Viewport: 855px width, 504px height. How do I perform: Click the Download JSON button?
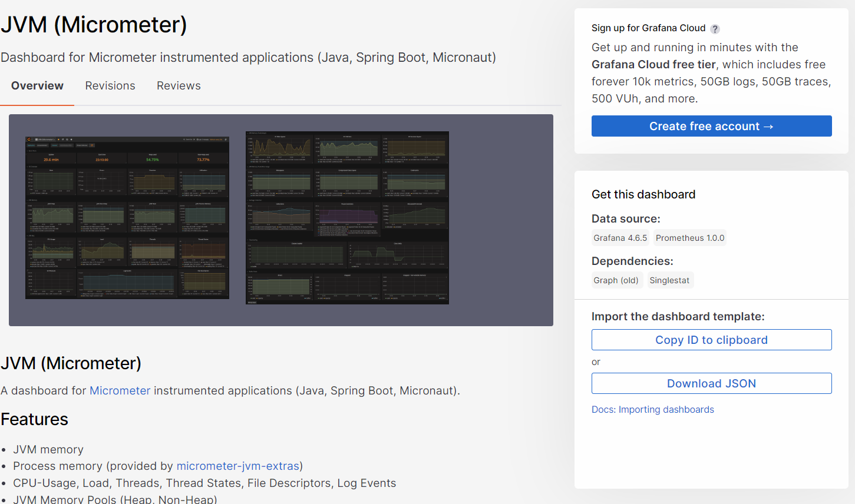tap(711, 383)
